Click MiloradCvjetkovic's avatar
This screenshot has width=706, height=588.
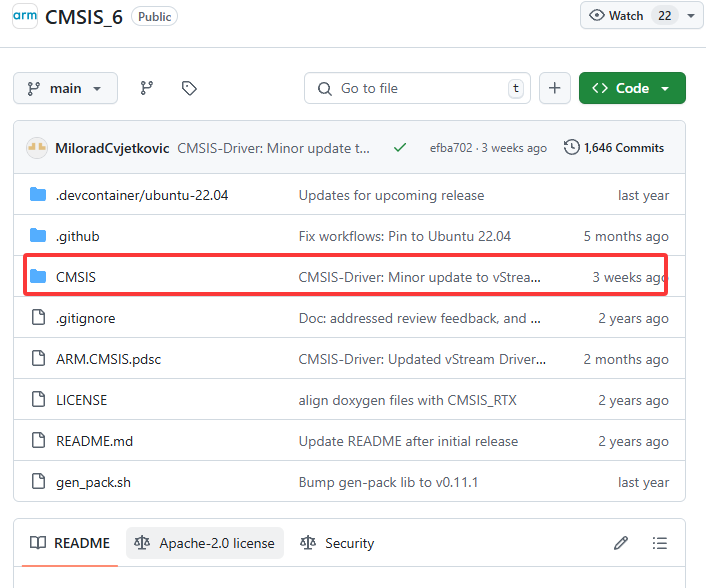point(37,148)
